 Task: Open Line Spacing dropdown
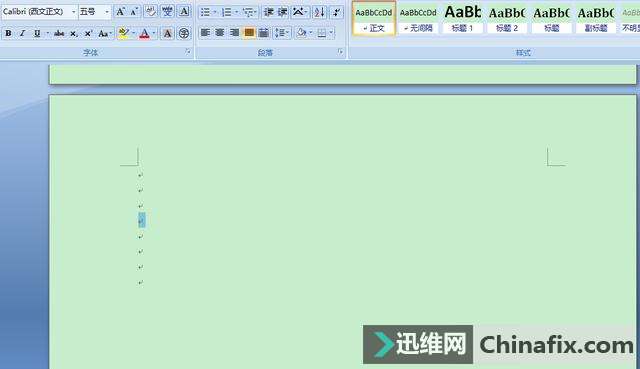pos(282,33)
